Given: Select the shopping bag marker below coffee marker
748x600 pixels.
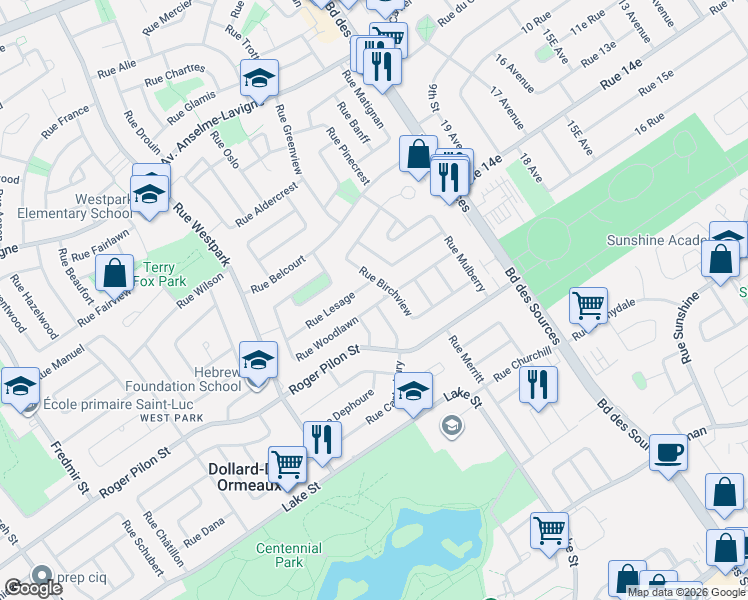Looking at the screenshot, I should (x=724, y=493).
